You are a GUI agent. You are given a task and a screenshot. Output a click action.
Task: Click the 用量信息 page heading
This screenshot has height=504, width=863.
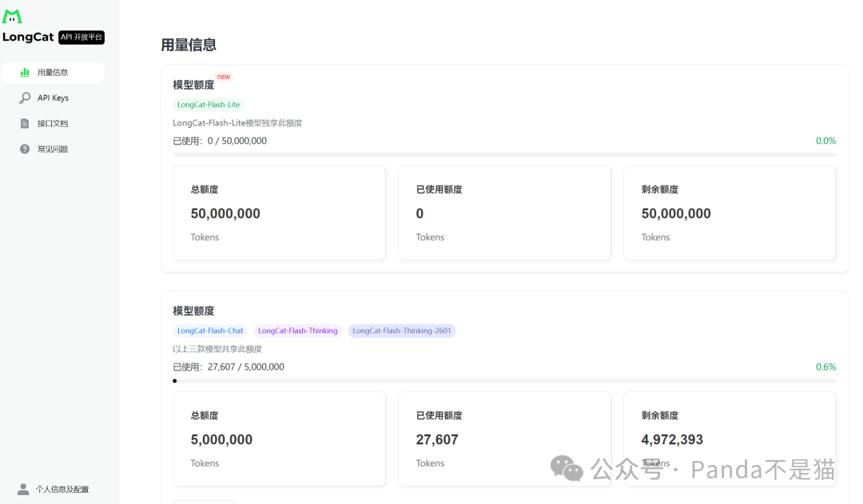coord(189,45)
